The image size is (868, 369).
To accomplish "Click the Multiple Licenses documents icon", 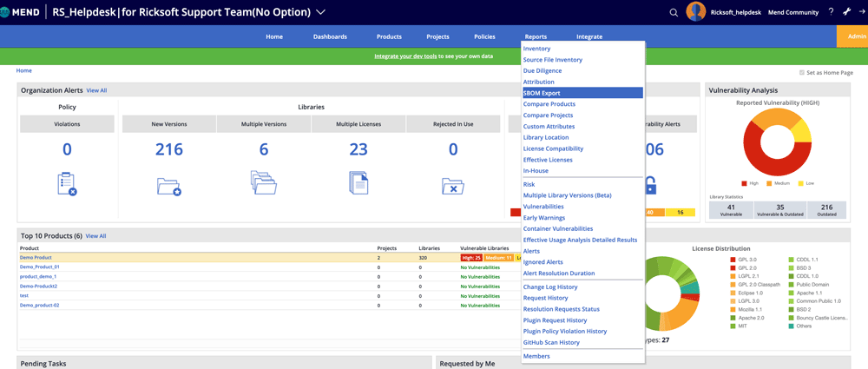I will point(358,183).
